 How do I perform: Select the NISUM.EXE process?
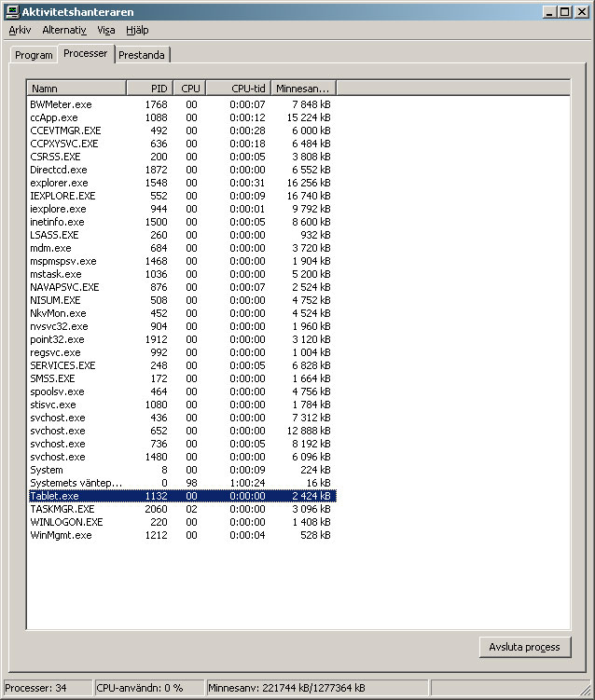click(182, 300)
